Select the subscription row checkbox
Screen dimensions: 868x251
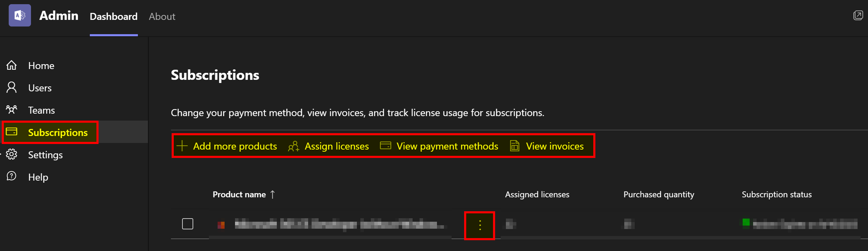[188, 224]
